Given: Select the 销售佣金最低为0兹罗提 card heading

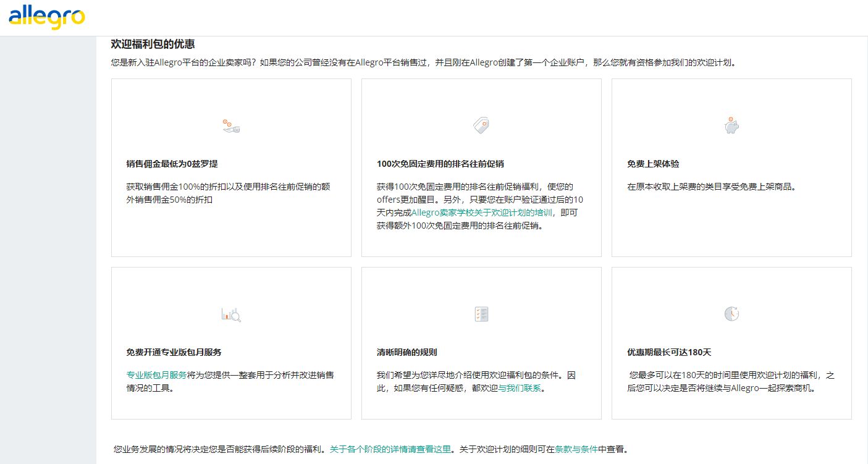Looking at the screenshot, I should tap(172, 164).
